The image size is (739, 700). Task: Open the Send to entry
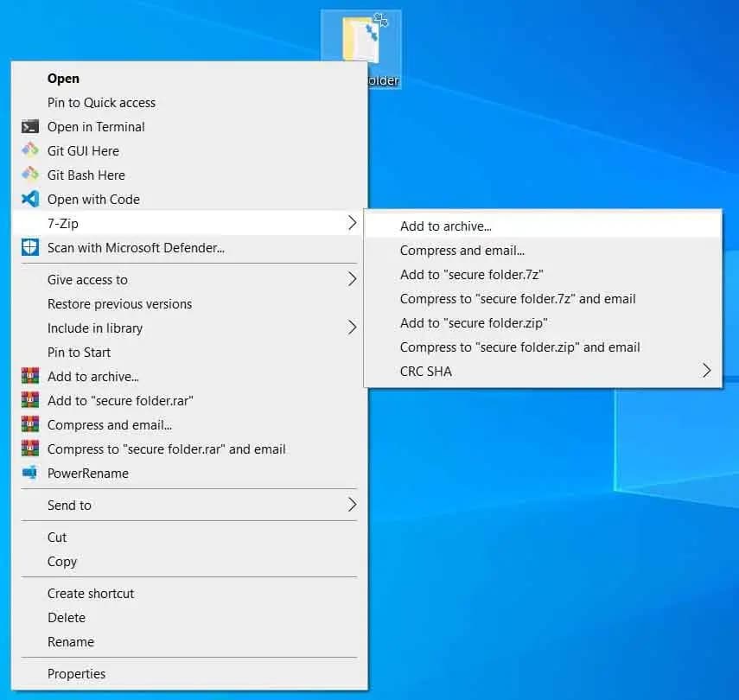188,506
